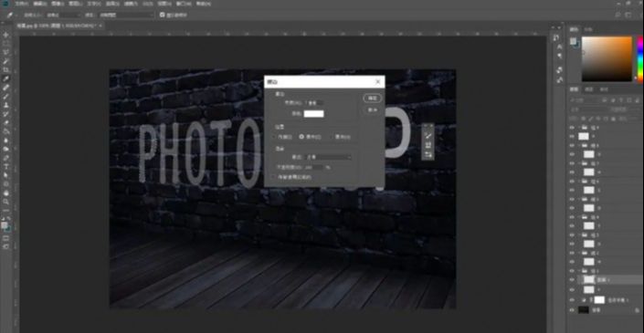The height and width of the screenshot is (333, 644).
Task: Click the stroke Opacity input field
Action: pyautogui.click(x=314, y=168)
